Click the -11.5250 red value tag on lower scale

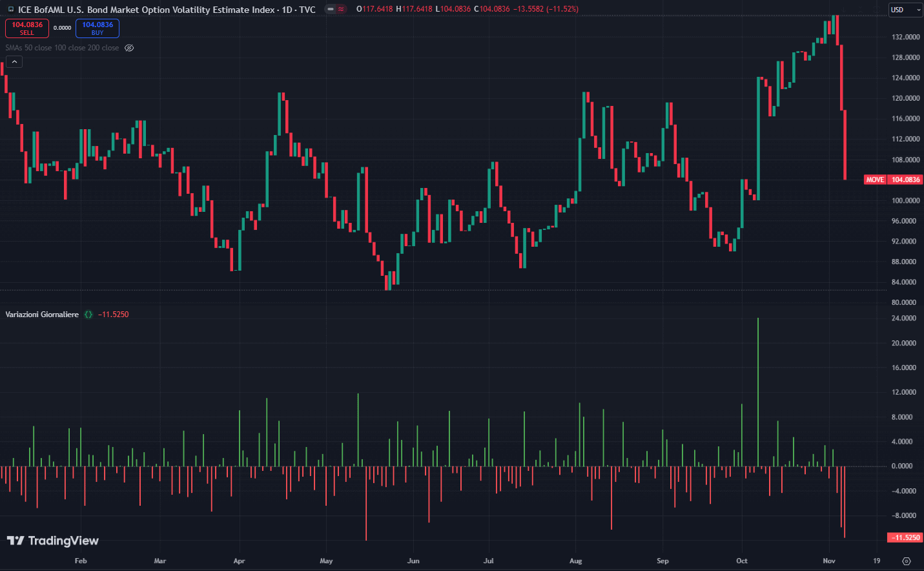tap(906, 537)
